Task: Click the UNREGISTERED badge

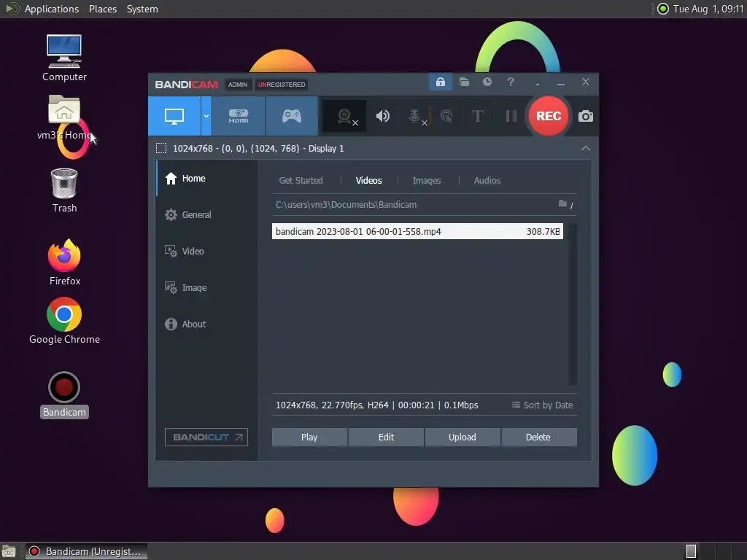Action: (x=282, y=85)
